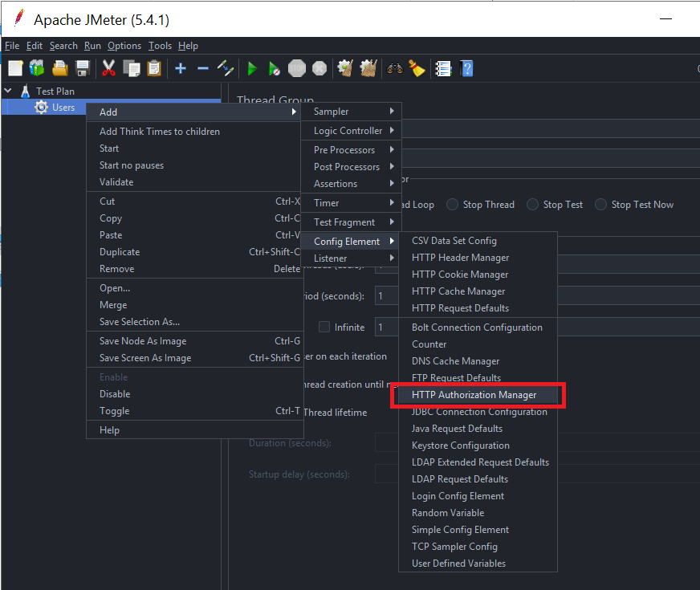Click the Collapse All minus icon
The image size is (700, 590).
click(x=203, y=68)
